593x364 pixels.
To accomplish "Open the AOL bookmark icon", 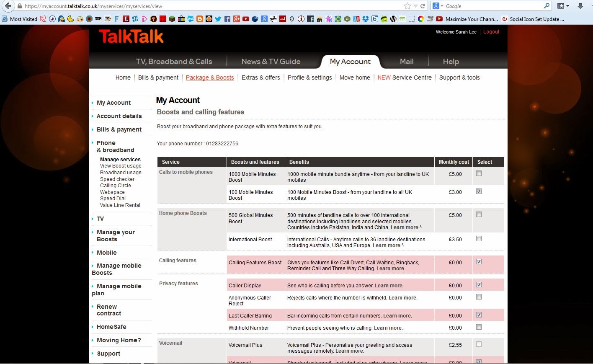I will coord(190,19).
